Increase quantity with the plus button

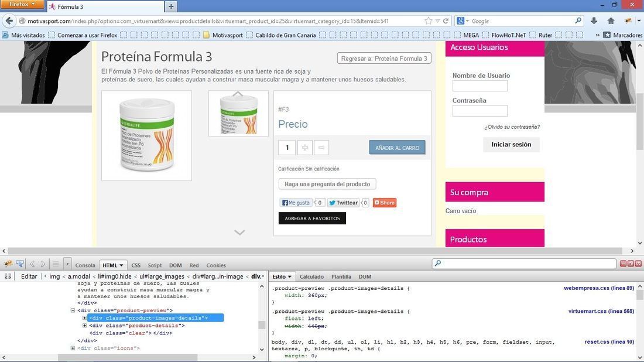[305, 148]
